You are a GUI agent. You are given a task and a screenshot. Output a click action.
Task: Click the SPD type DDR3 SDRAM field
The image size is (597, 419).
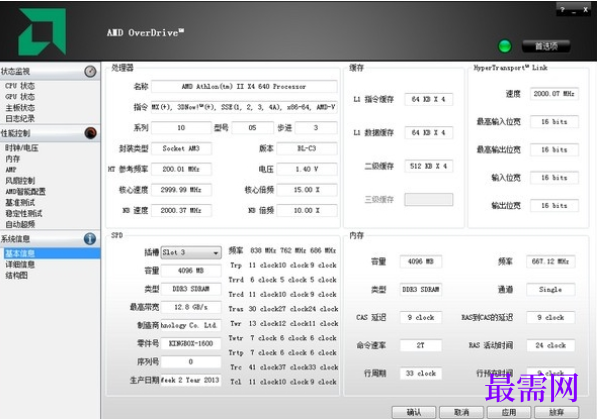pos(191,289)
